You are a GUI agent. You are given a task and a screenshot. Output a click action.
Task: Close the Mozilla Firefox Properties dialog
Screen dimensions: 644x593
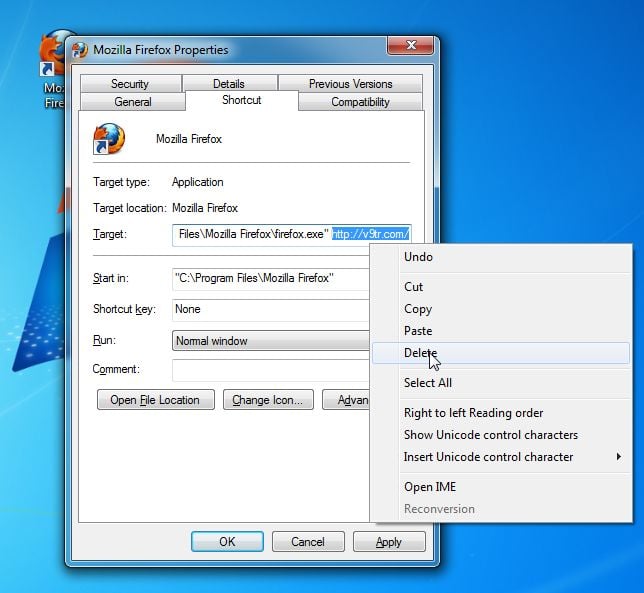click(410, 45)
